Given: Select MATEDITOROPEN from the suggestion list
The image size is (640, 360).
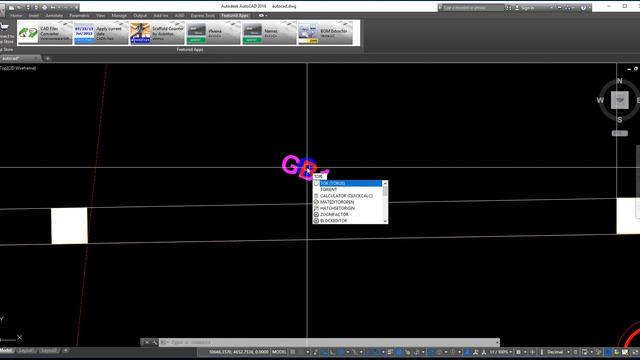Looking at the screenshot, I should 347,202.
